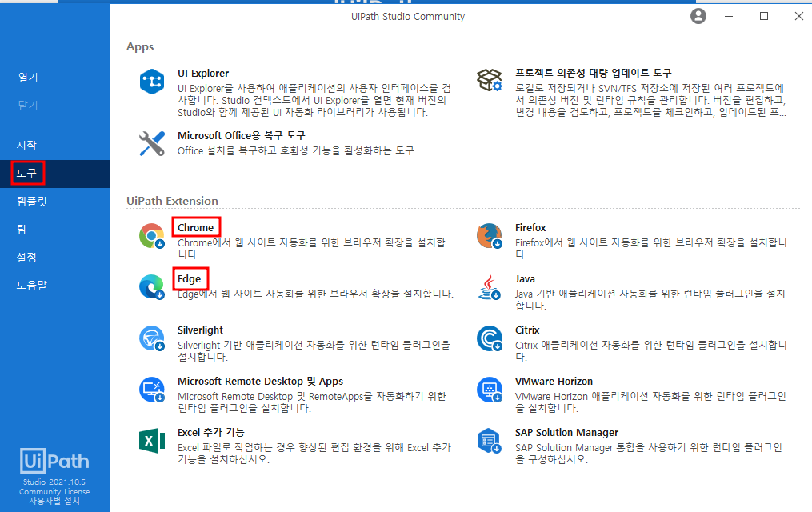Click the Silverlight extension icon
812x512 pixels.
[x=152, y=338]
